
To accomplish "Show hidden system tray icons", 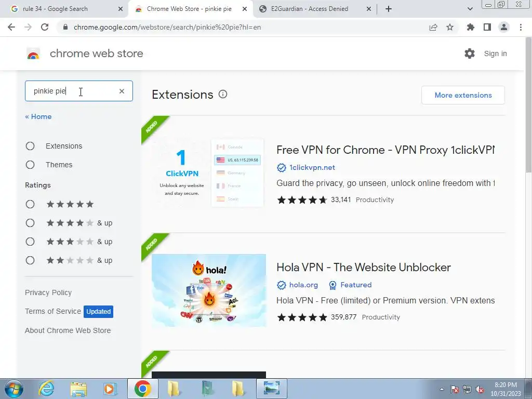I will click(x=442, y=390).
